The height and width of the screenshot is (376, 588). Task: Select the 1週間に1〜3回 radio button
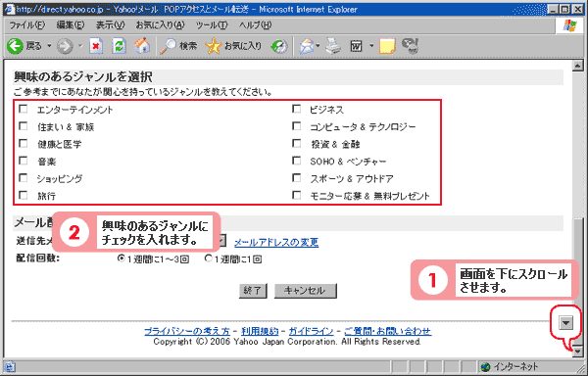[122, 258]
